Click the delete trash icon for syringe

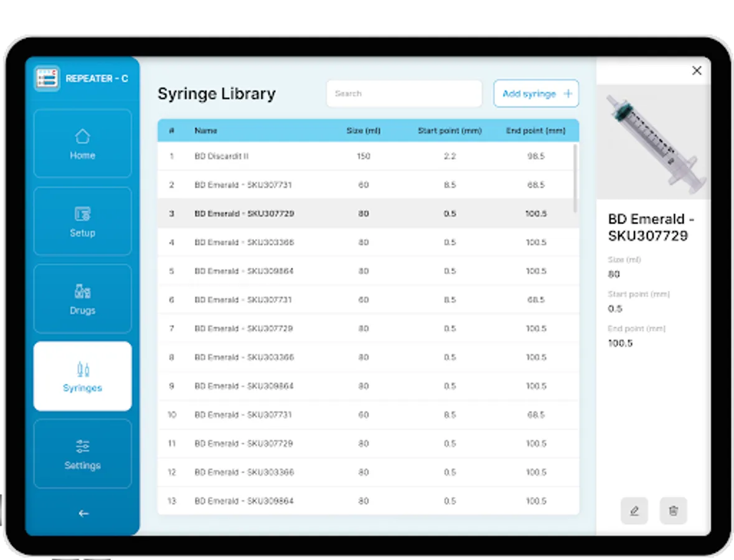tap(673, 511)
